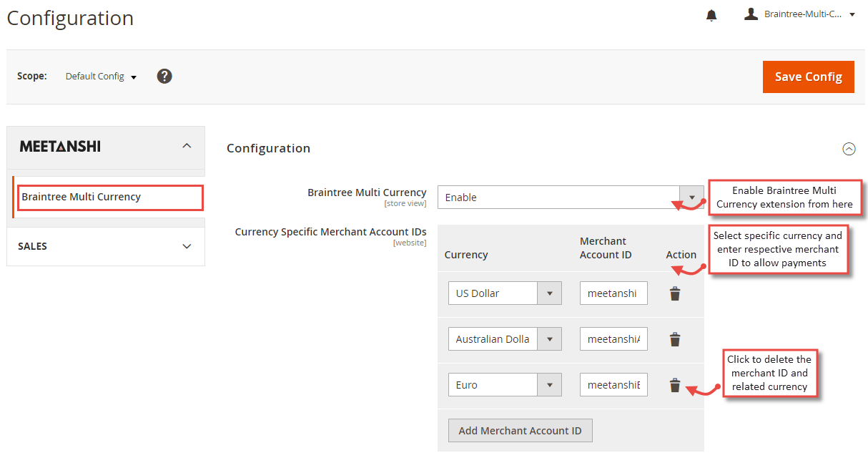868x458 pixels.
Task: Open the Euro currency dropdown
Action: 505,385
